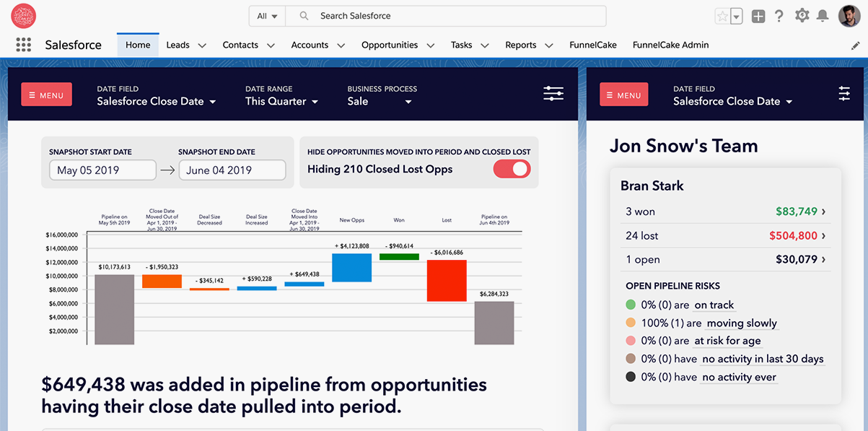Expand the Contacts tab dropdown arrow
The height and width of the screenshot is (431, 868).
pyautogui.click(x=271, y=45)
